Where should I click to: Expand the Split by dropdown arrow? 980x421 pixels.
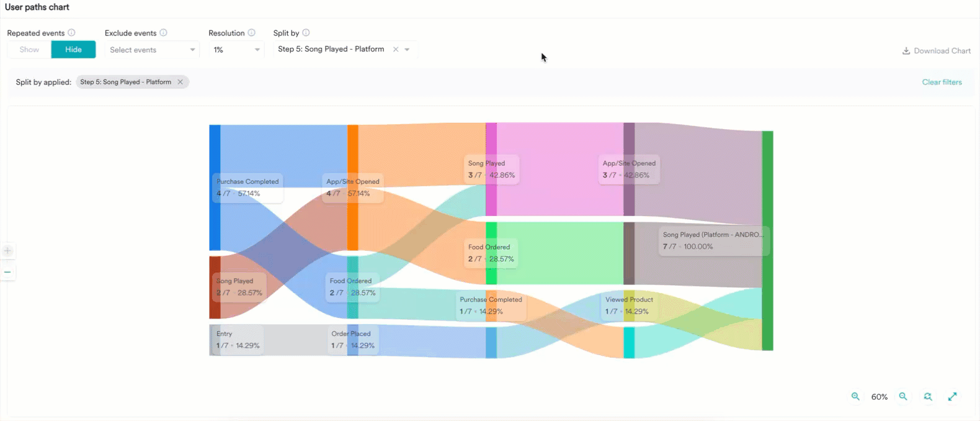(408, 50)
